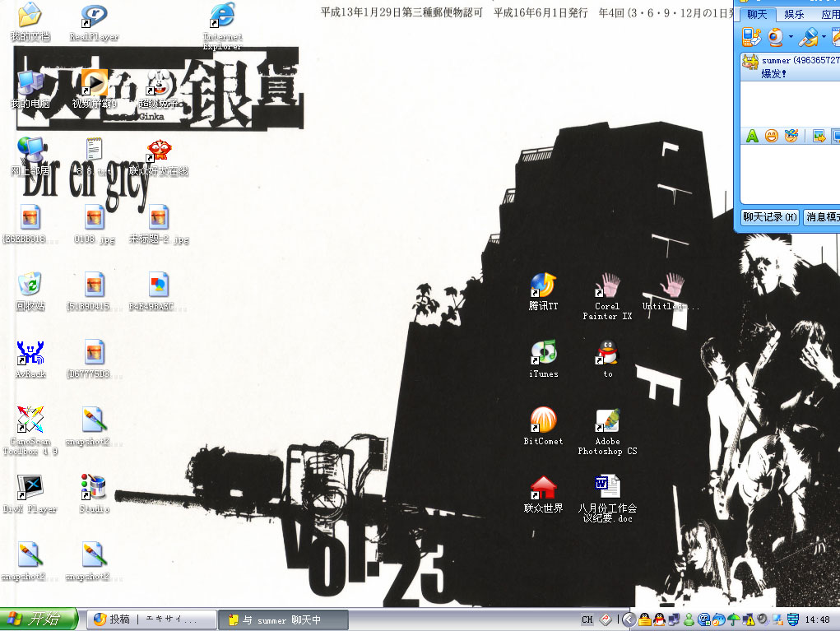Click the 消息模式 button

click(x=822, y=217)
